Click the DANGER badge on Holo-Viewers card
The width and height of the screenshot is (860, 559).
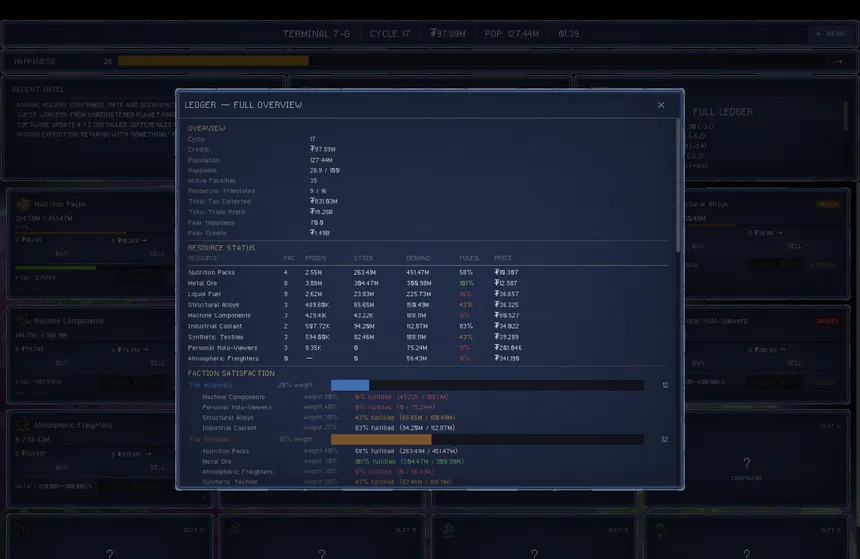(828, 321)
